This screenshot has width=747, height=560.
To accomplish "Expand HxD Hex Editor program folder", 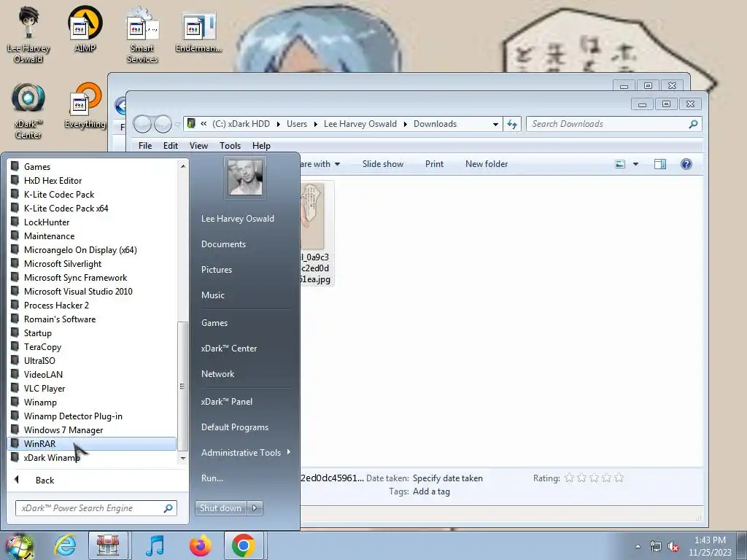I will 92,181.
